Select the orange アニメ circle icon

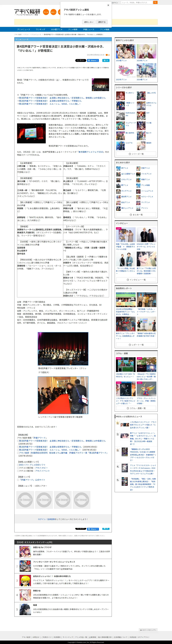[x=46, y=12]
